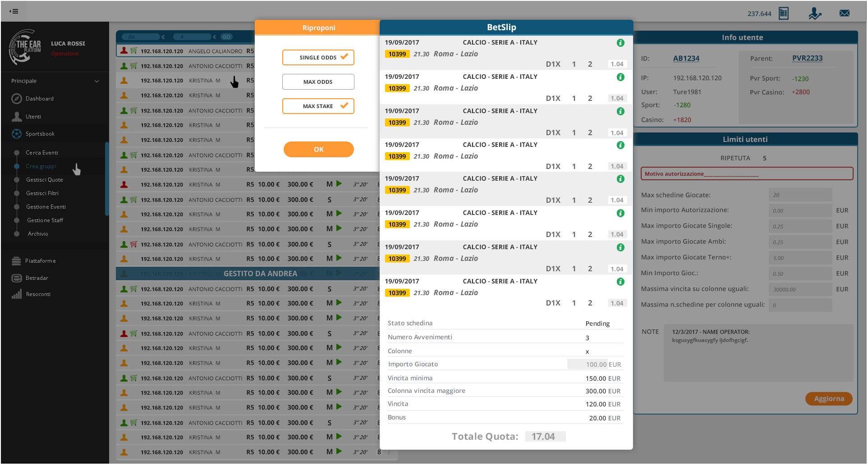Click the Da amount filter field
The width and height of the screenshot is (868, 465).
coord(141,37)
